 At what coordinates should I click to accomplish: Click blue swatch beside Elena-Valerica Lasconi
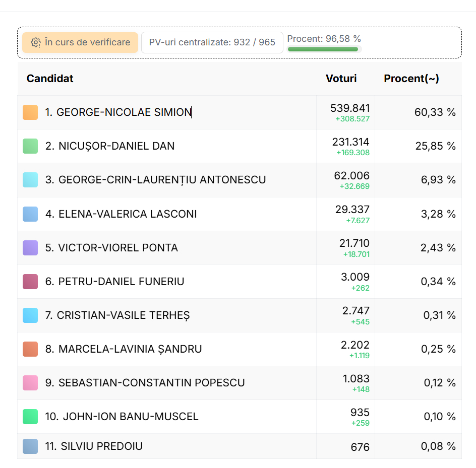pyautogui.click(x=30, y=214)
